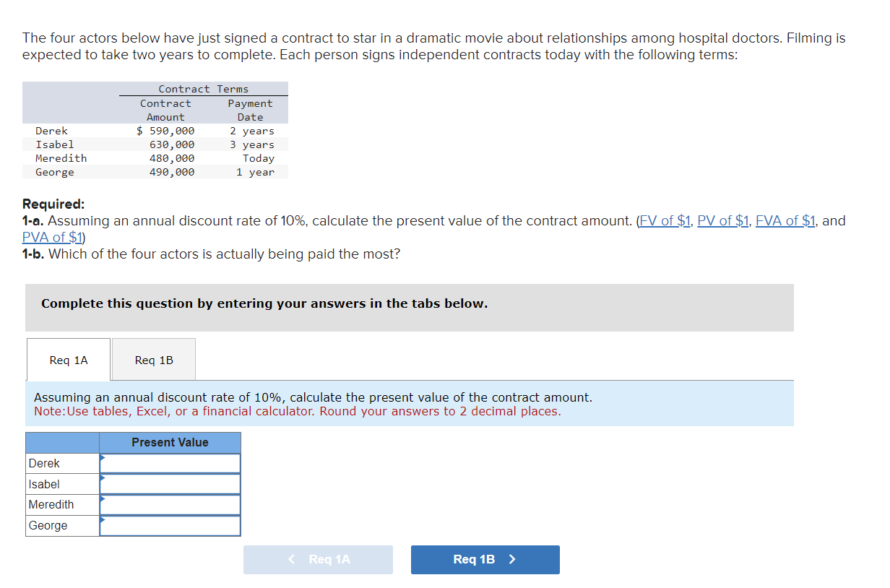
Task: Open the FV of $1 table link
Action: coord(665,221)
